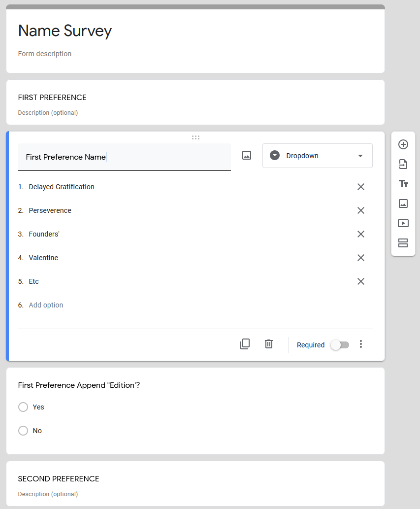Click the Add question plus icon
420x509 pixels.
coord(403,144)
